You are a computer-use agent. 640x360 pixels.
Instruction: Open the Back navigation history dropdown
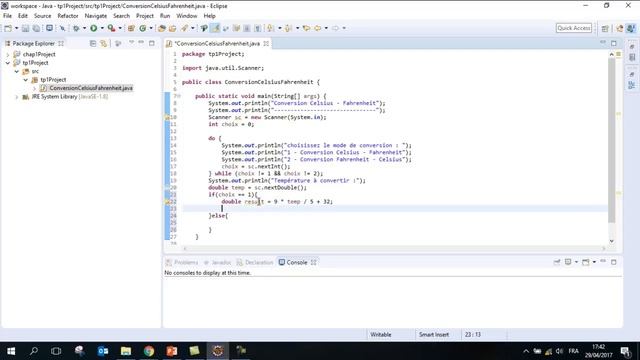pyautogui.click(x=326, y=28)
